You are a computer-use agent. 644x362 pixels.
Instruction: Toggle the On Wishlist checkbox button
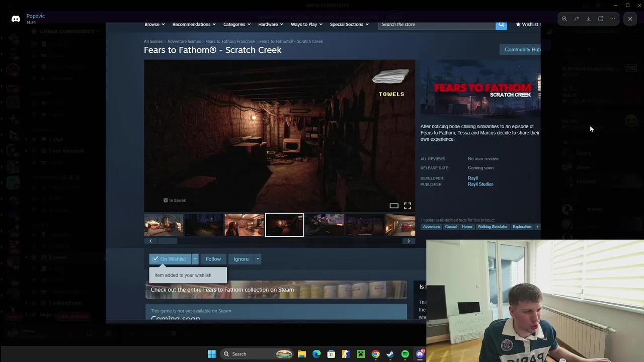170,259
